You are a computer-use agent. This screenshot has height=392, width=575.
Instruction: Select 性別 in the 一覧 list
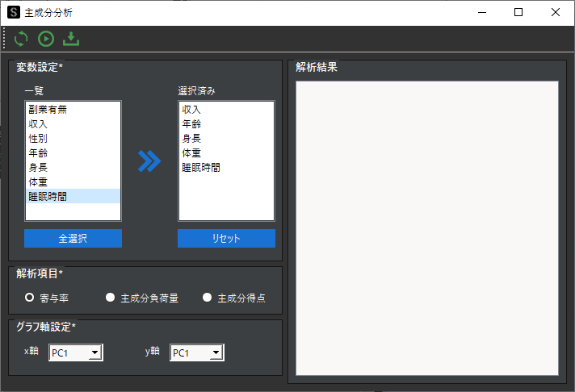(73, 139)
